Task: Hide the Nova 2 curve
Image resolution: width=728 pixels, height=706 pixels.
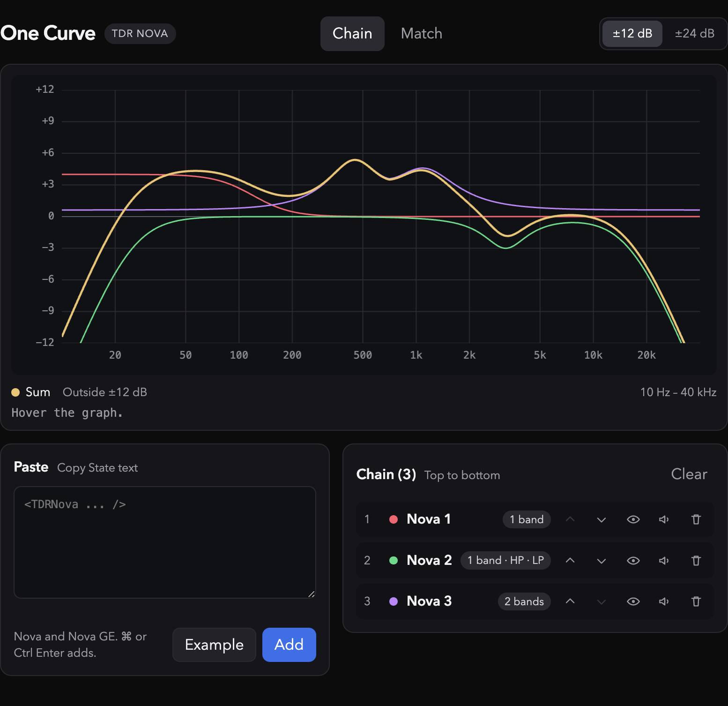Action: (633, 561)
